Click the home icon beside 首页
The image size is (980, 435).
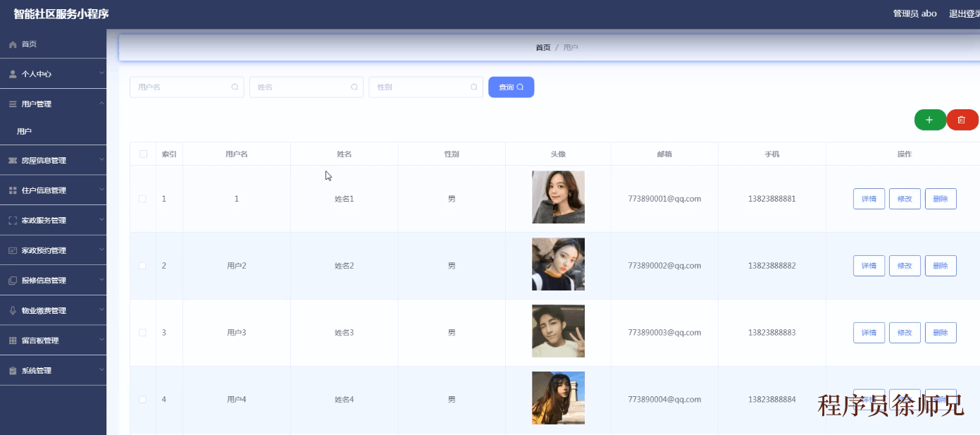pyautogui.click(x=13, y=44)
